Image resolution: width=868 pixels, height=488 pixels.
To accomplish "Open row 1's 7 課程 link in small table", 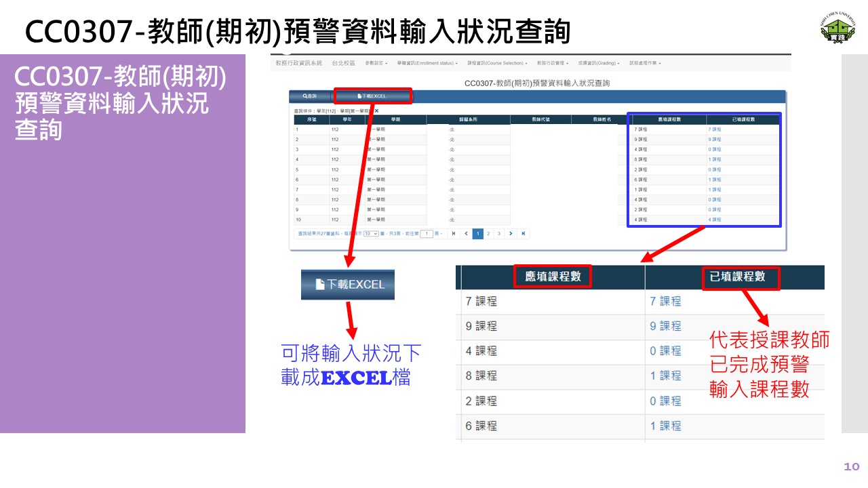I will click(x=715, y=129).
